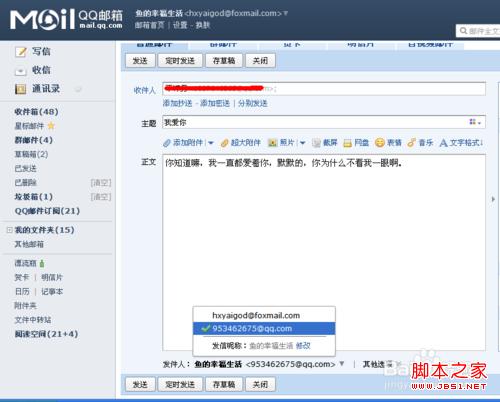The height and width of the screenshot is (402, 500).
Task: Click 修改 to edit sender nickname
Action: click(303, 346)
